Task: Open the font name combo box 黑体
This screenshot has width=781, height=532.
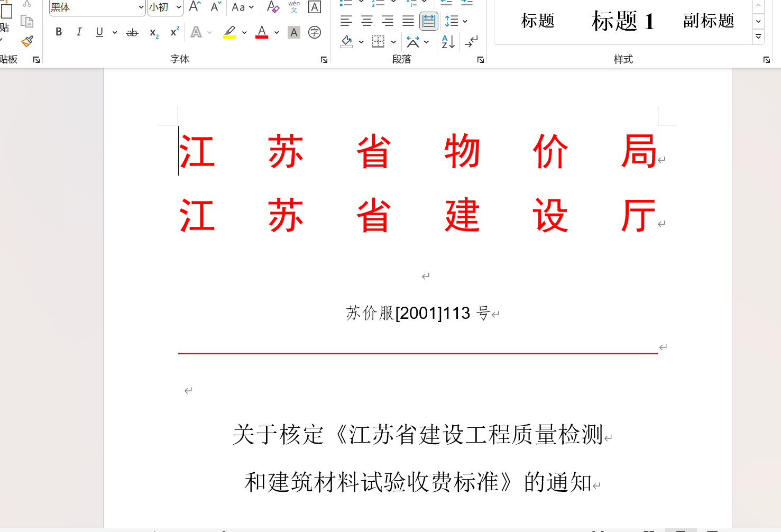Action: click(97, 7)
